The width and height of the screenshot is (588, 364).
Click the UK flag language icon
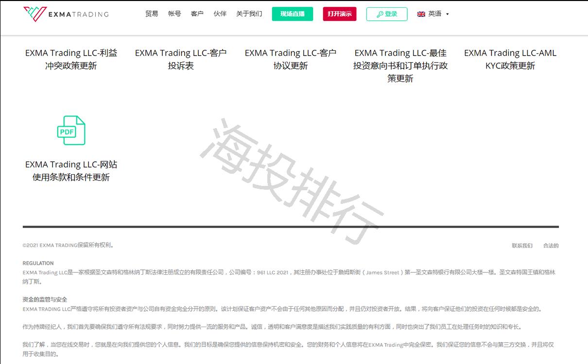pyautogui.click(x=421, y=14)
